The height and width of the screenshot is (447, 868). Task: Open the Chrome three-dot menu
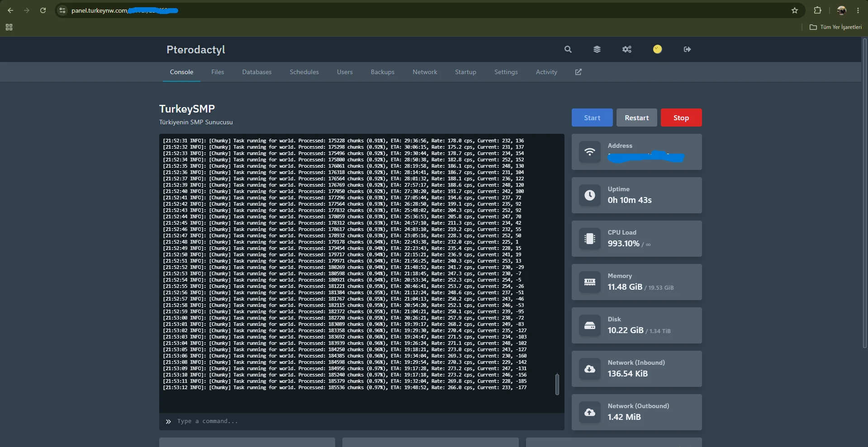(x=858, y=10)
